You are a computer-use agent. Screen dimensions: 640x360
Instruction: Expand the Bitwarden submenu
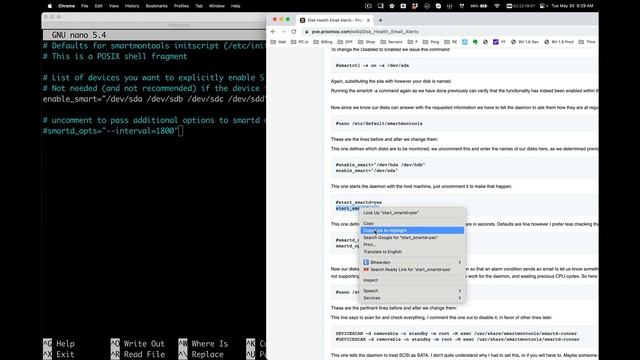pos(411,262)
